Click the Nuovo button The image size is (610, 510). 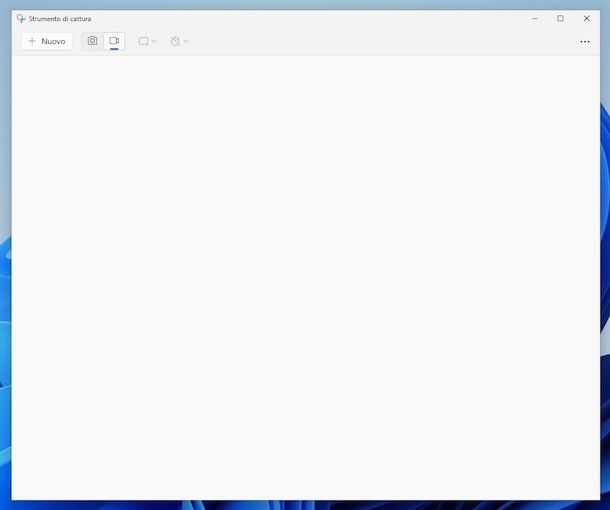coord(47,41)
